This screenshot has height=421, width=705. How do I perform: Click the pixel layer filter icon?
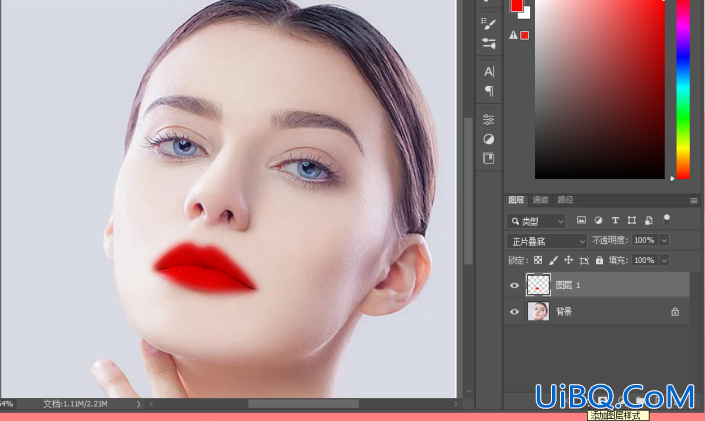(581, 220)
